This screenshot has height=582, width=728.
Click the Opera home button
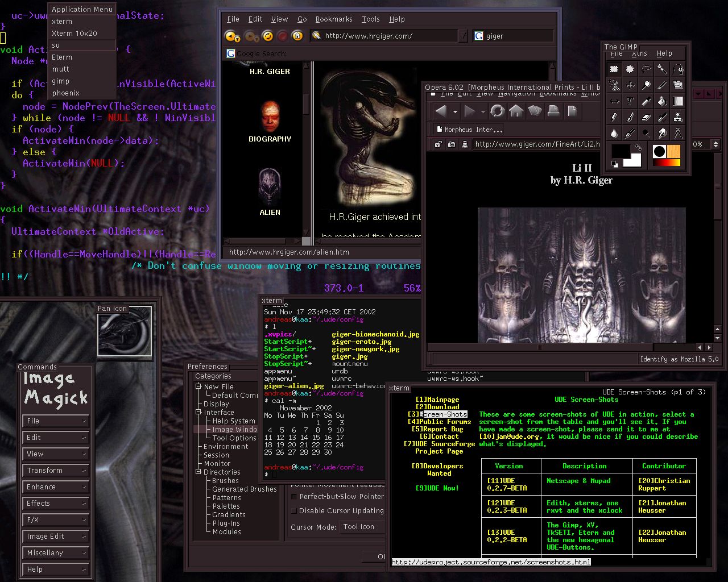[516, 111]
